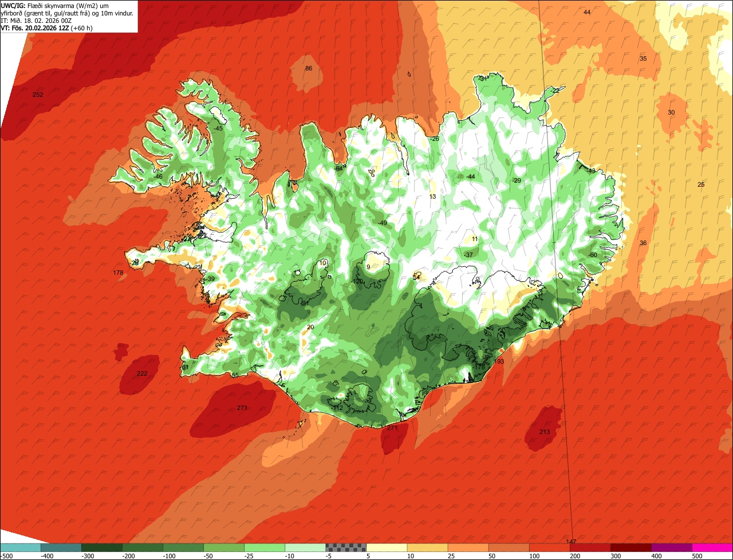Image resolution: width=733 pixels, height=560 pixels.
Task: Click the map value 193
Action: (x=499, y=361)
